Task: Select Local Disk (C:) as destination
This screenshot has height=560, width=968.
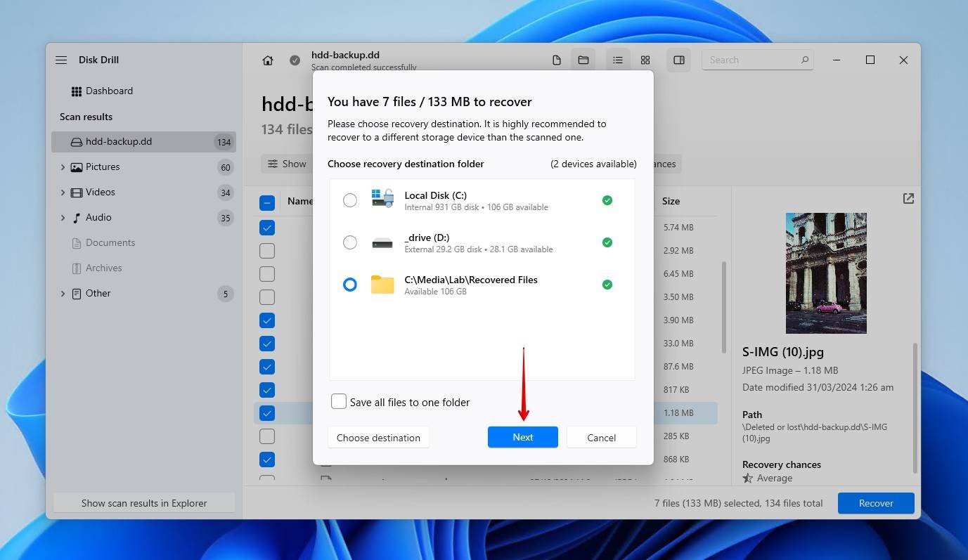Action: [349, 200]
